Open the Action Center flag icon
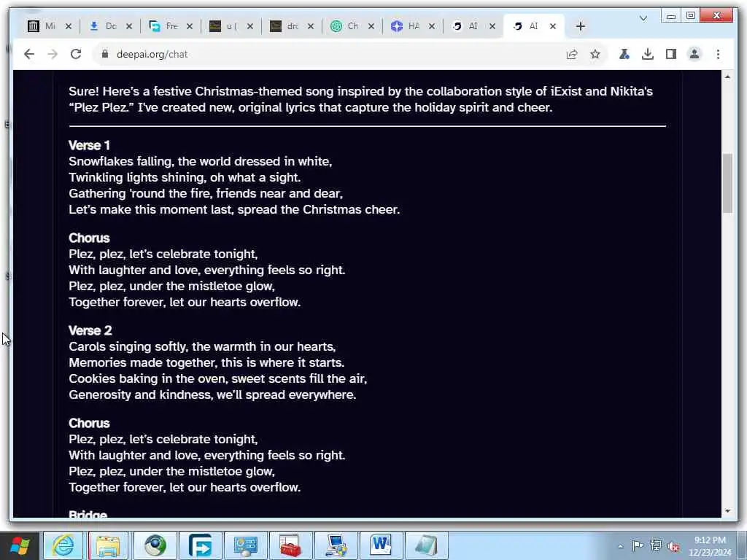This screenshot has width=747, height=560. [638, 545]
